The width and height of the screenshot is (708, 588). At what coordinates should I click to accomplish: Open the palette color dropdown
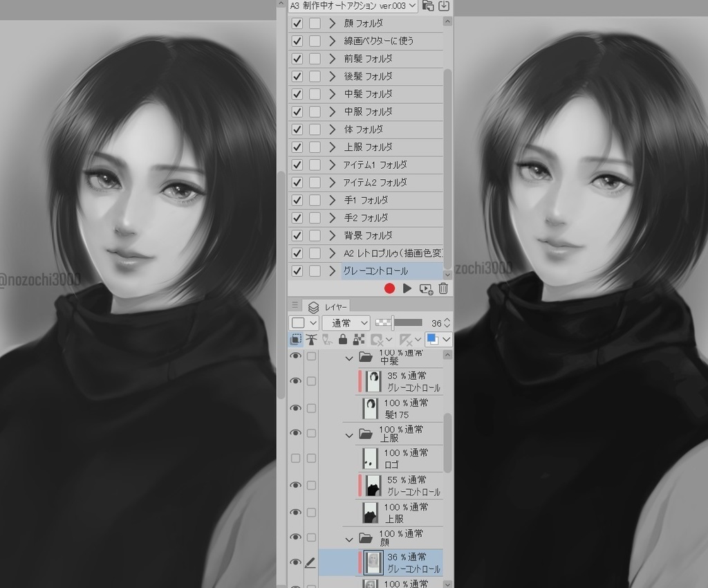tap(304, 323)
